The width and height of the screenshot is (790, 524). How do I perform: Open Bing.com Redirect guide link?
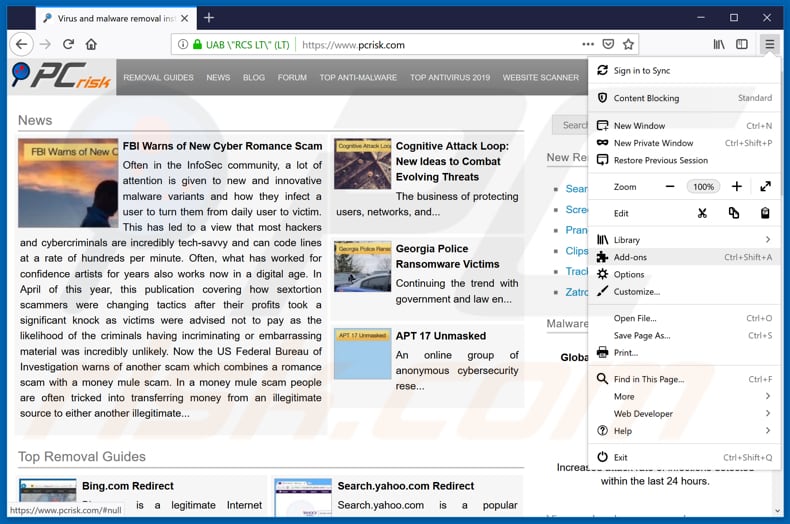[128, 486]
